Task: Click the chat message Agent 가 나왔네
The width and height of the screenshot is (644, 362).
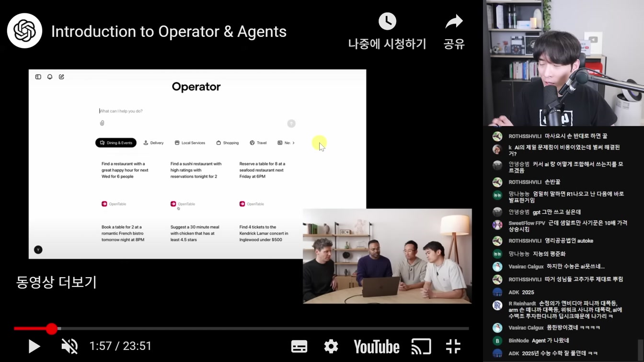Action: (x=551, y=340)
